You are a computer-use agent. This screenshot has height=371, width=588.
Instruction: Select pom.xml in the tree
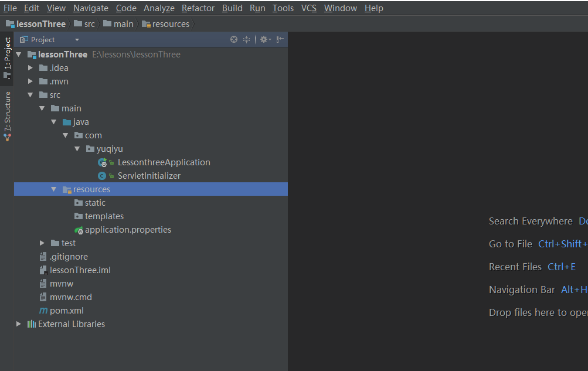pos(67,311)
